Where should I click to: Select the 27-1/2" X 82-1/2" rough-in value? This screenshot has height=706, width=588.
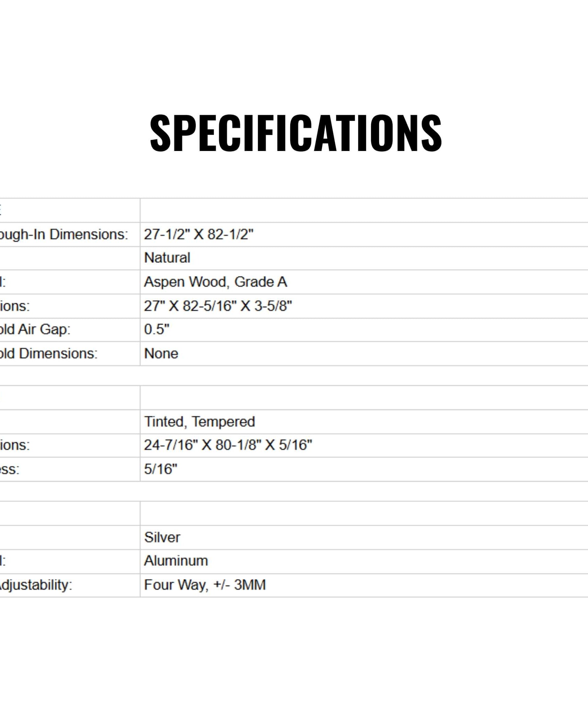point(199,234)
